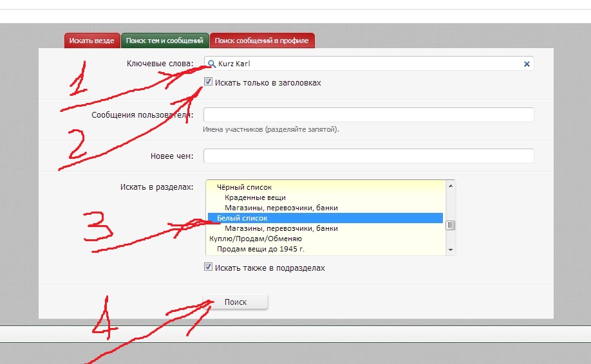Uncheck 'Искать также в подразделах' checkbox
This screenshot has height=364, width=591.
[208, 267]
